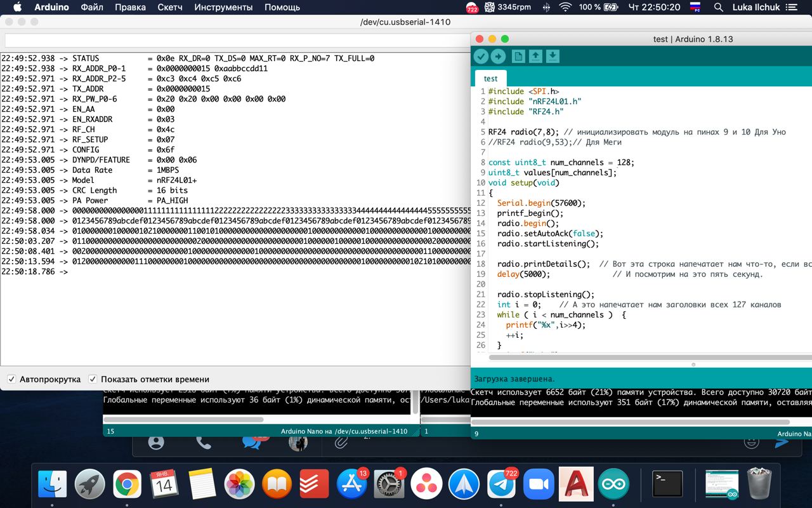Open Photos app in the Dock
The width and height of the screenshot is (812, 508).
pos(240,484)
